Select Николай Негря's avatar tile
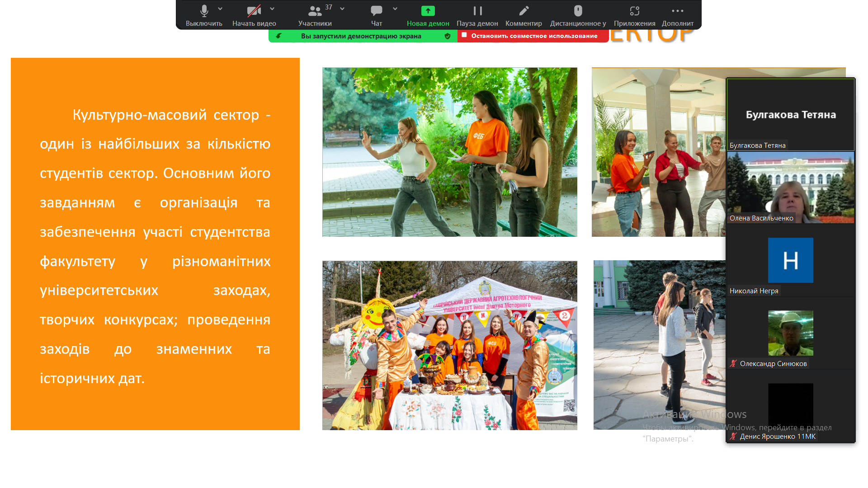This screenshot has width=868, height=488. 790,260
